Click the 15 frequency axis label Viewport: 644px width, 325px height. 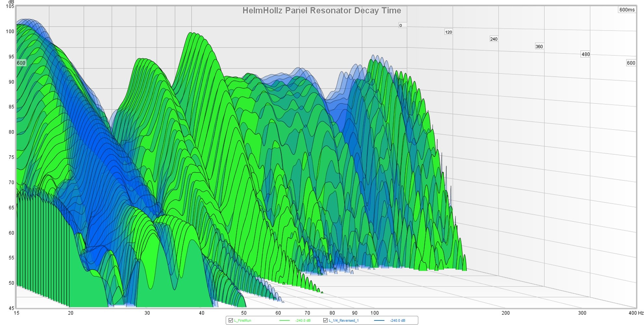pyautogui.click(x=17, y=313)
